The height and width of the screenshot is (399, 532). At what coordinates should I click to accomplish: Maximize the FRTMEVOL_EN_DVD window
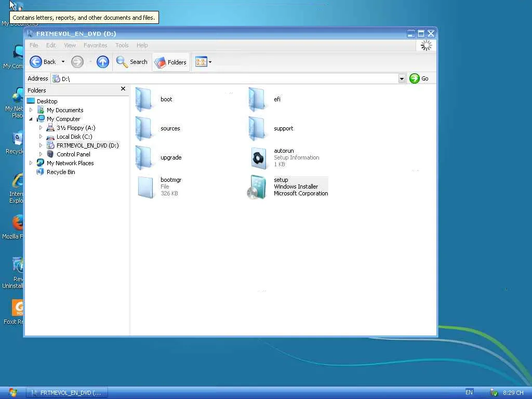(x=421, y=34)
